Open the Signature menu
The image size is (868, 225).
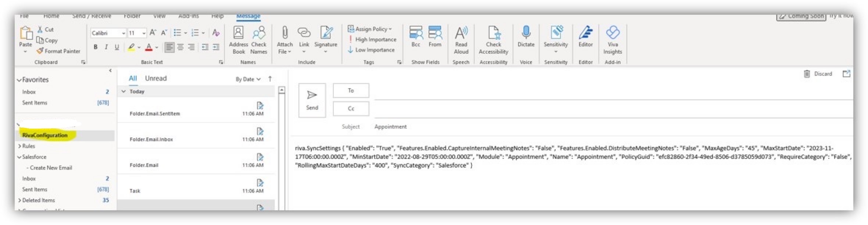tap(326, 40)
